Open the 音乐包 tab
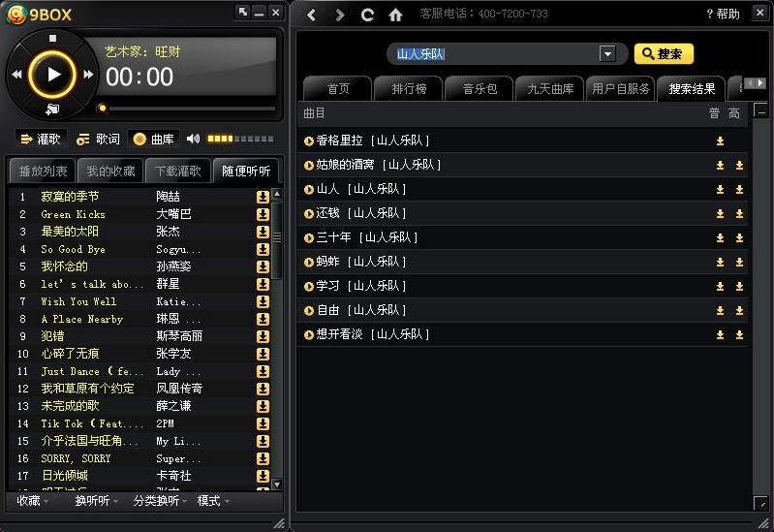 tap(480, 89)
